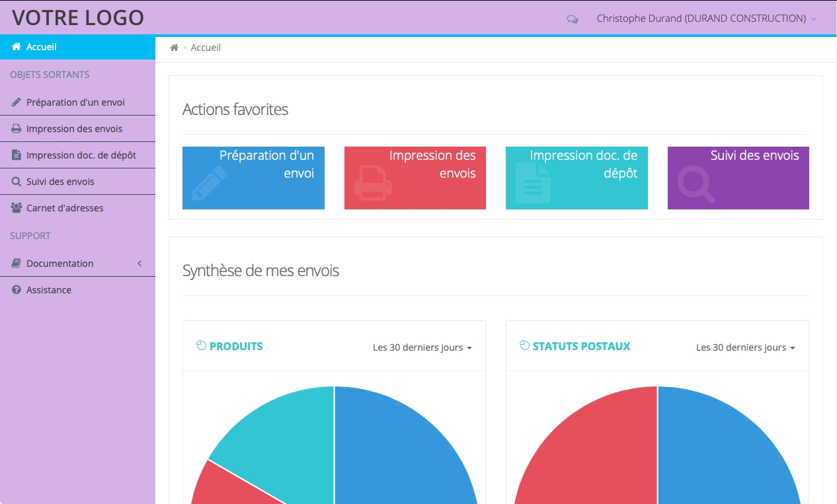The height and width of the screenshot is (504, 837).
Task: Click the Accueil breadcrumb text
Action: 206,48
